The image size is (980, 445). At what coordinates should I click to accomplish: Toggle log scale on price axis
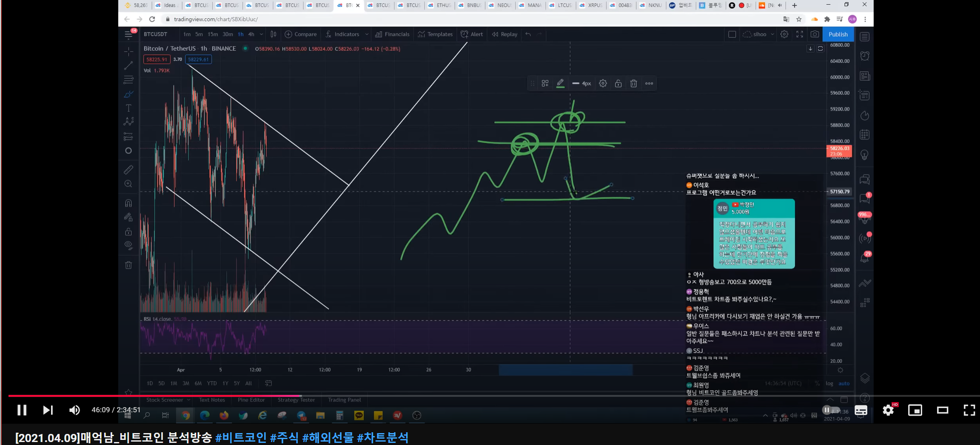tap(829, 383)
